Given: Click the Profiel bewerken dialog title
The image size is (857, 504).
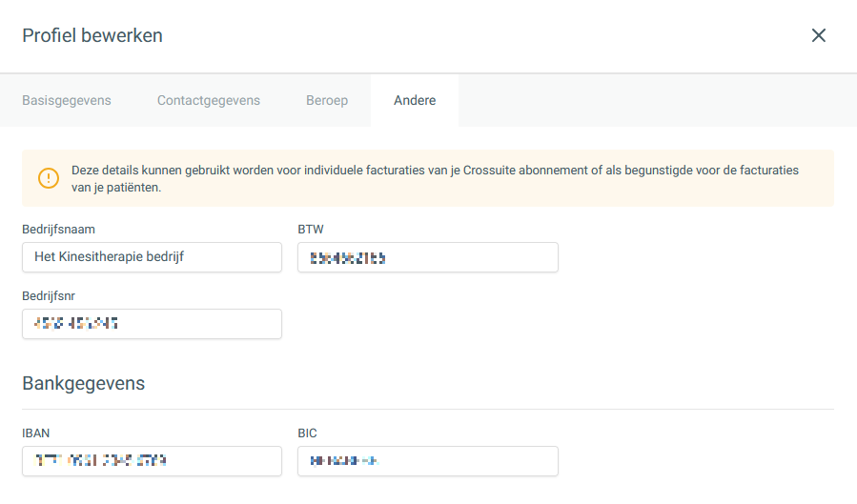Looking at the screenshot, I should (92, 35).
